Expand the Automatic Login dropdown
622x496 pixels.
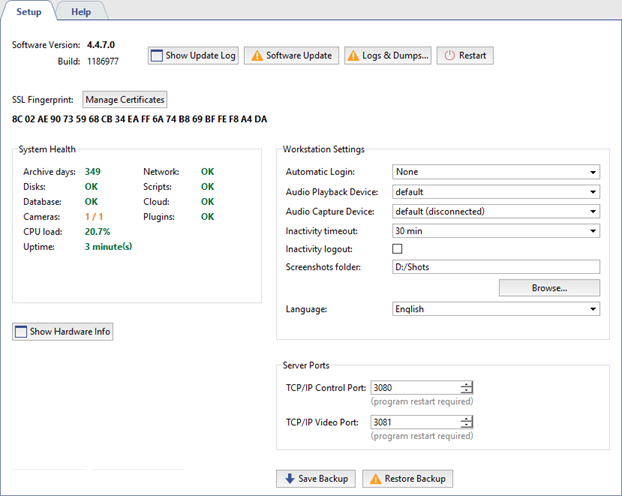[495, 173]
